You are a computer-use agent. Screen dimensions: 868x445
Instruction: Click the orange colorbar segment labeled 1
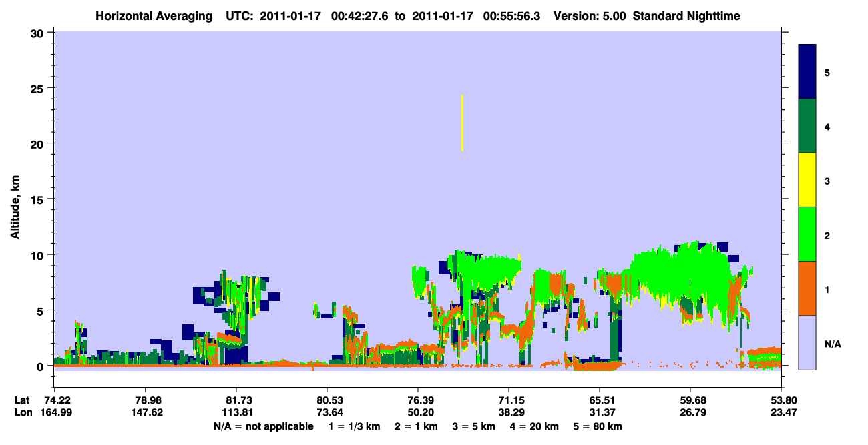[x=807, y=288]
